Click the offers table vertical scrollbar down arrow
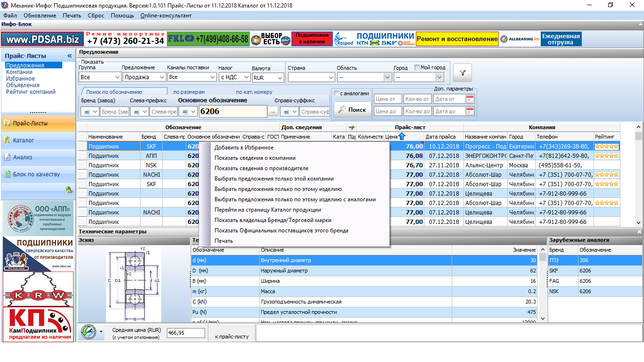The width and height of the screenshot is (644, 362). pos(639,223)
